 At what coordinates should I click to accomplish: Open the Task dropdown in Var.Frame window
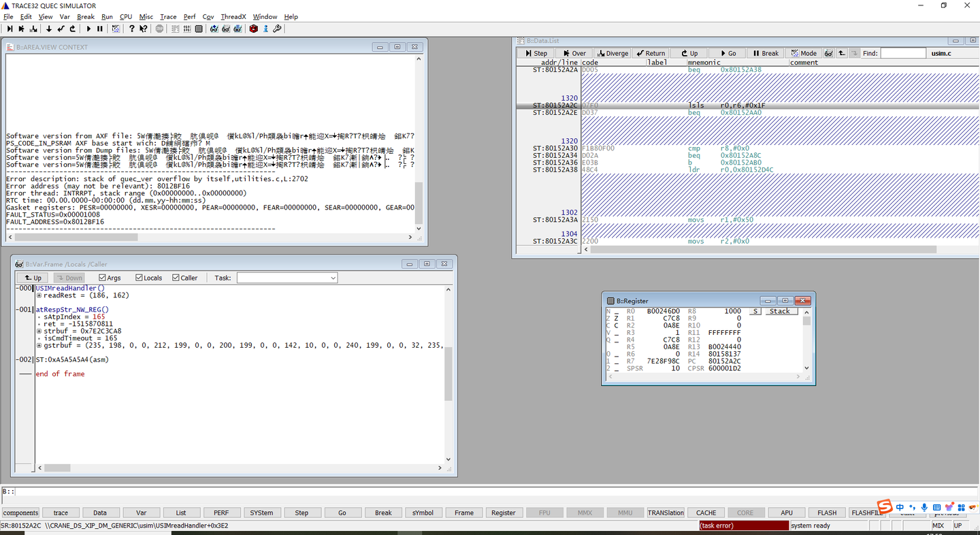[333, 278]
